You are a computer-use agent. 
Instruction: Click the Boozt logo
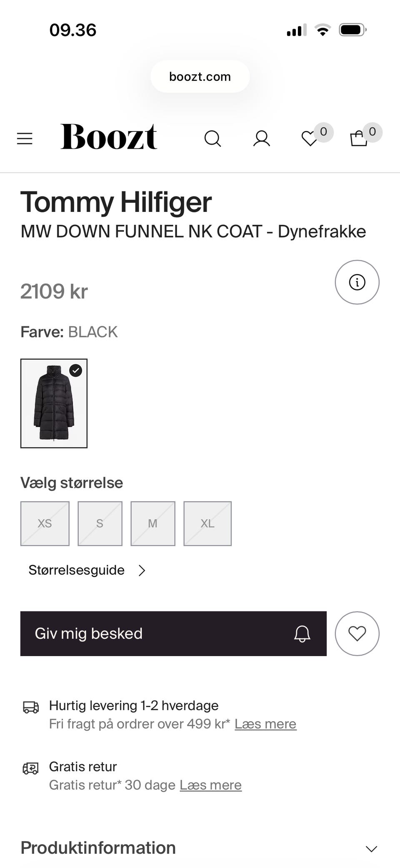pyautogui.click(x=109, y=137)
